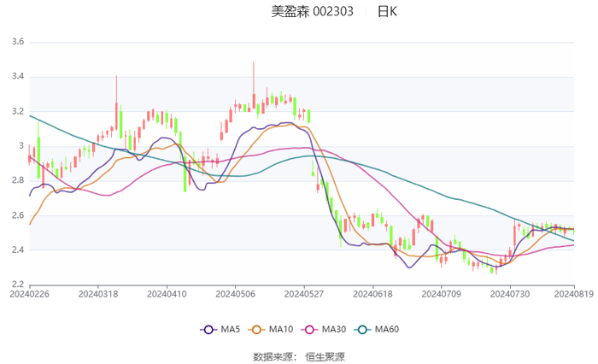
Task: Click the 20240226 date on the x-axis
Action: (30, 294)
